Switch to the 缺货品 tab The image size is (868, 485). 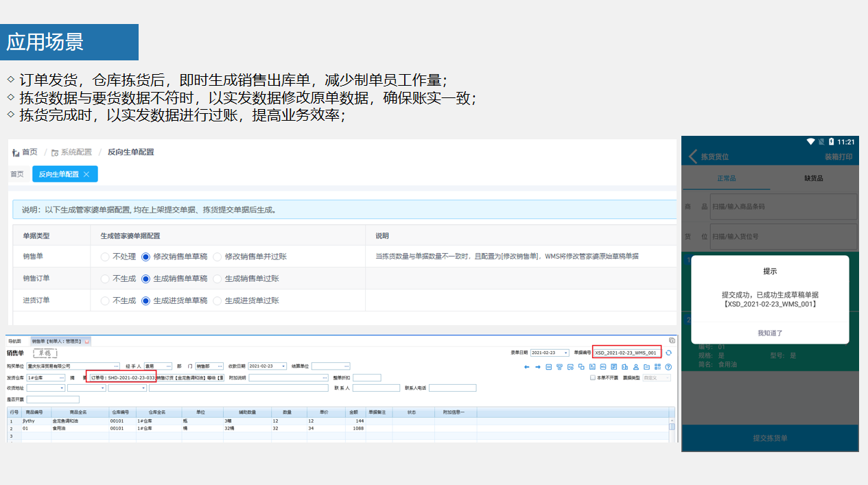tap(813, 178)
